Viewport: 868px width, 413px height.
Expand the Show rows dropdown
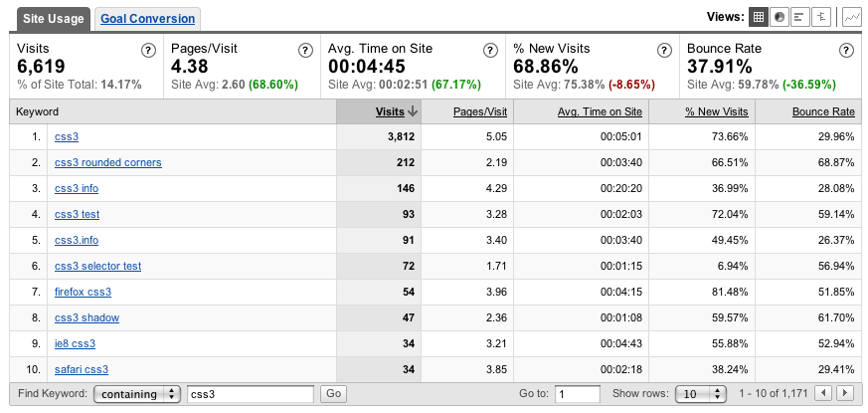[x=700, y=394]
